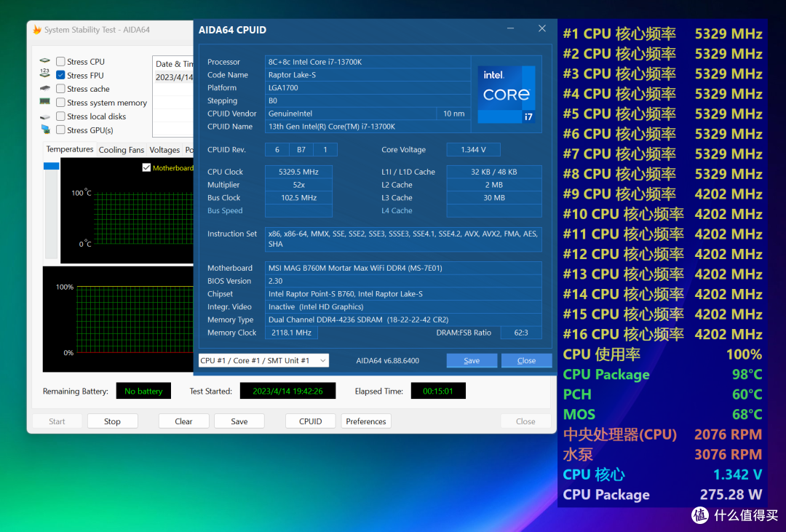Click the RAM icon beside Stress system memory
This screenshot has width=786, height=532.
tap(45, 102)
